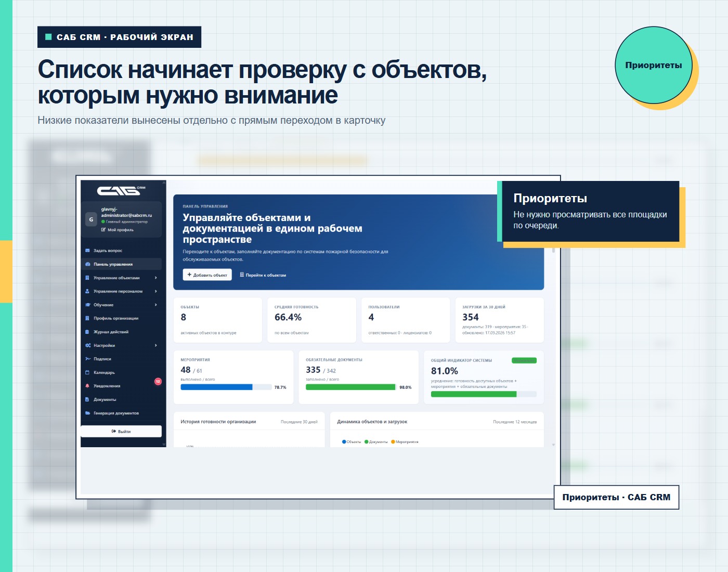This screenshot has height=572, width=728.
Task: Toggle the Документы legend item in chart
Action: [376, 442]
